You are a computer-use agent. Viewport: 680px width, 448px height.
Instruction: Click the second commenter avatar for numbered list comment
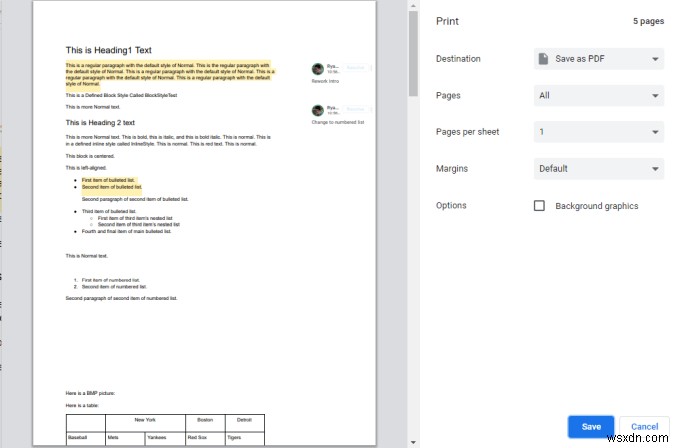click(x=318, y=110)
